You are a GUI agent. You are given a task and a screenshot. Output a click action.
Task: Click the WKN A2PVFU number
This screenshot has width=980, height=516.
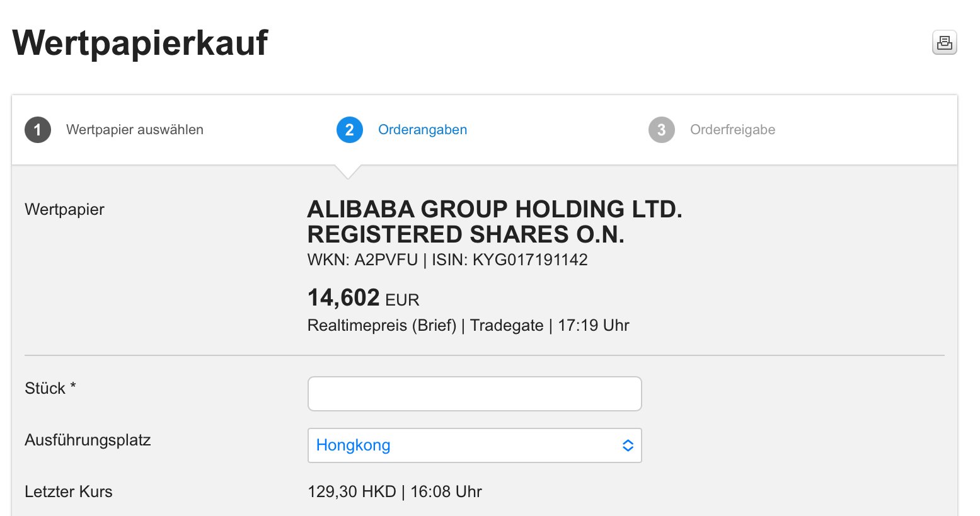(386, 260)
